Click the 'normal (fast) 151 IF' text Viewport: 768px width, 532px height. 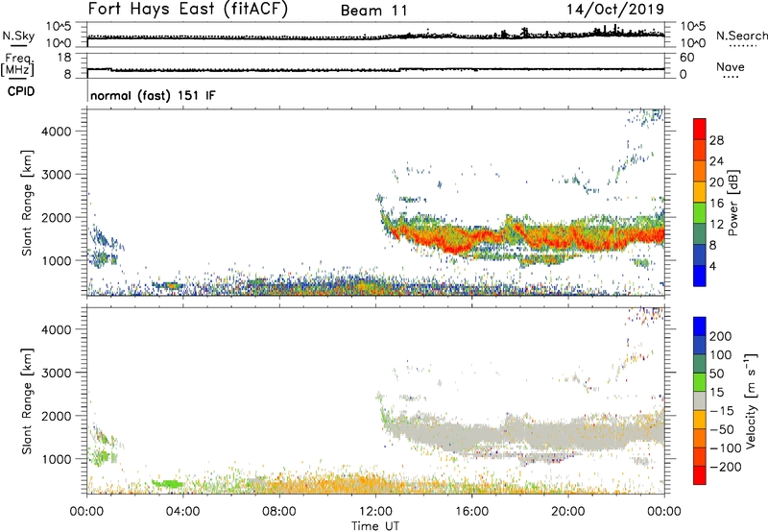pyautogui.click(x=153, y=95)
